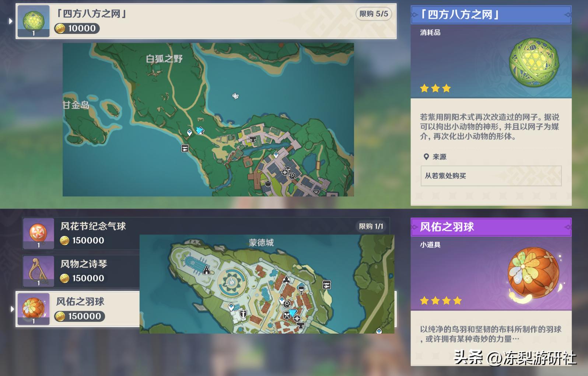The height and width of the screenshot is (376, 588).
Task: Click the Knights shield-and-sword icon
Action: 243,314
